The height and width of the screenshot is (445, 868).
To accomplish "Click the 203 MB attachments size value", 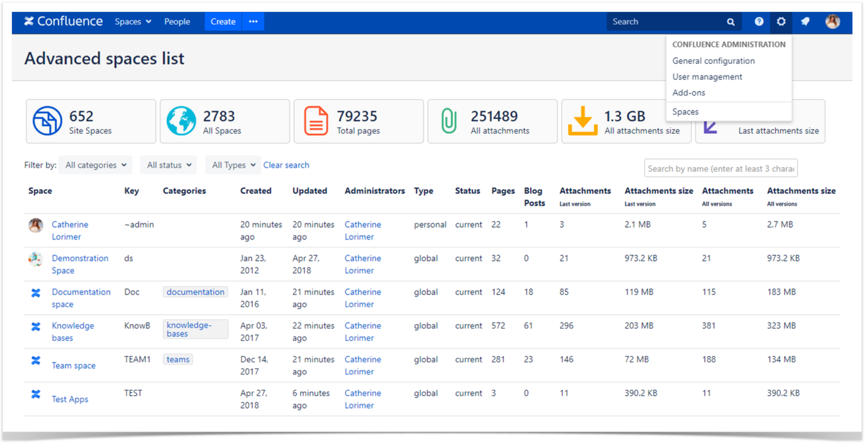I will tap(639, 326).
